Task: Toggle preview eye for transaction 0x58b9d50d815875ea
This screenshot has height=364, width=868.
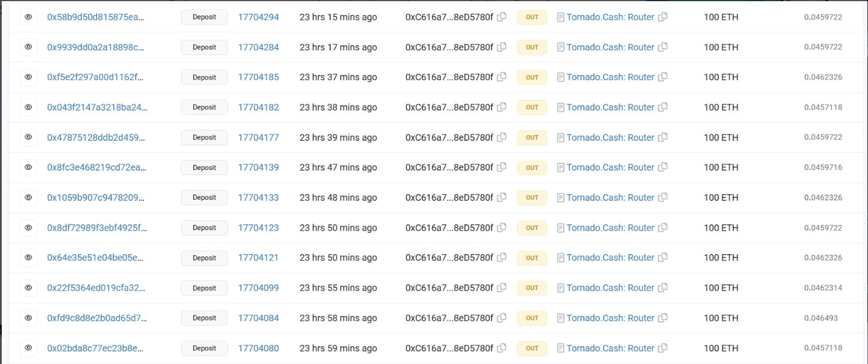Action: pyautogui.click(x=28, y=17)
